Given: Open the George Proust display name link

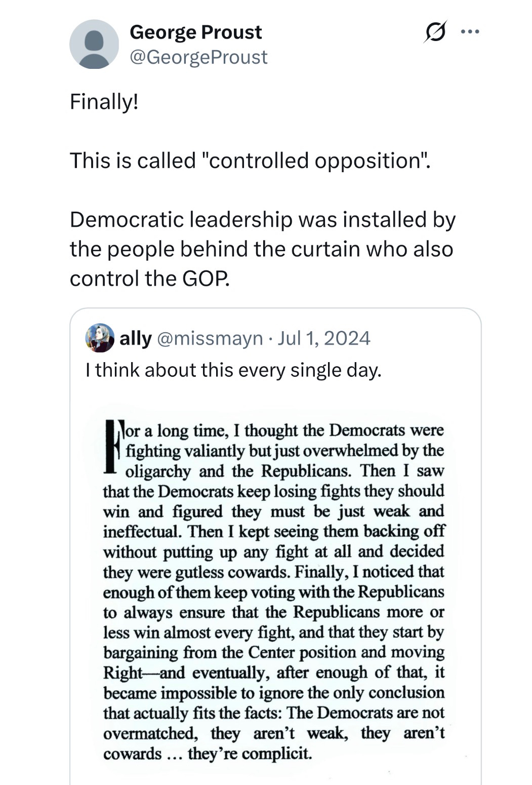Looking at the screenshot, I should pyautogui.click(x=195, y=32).
